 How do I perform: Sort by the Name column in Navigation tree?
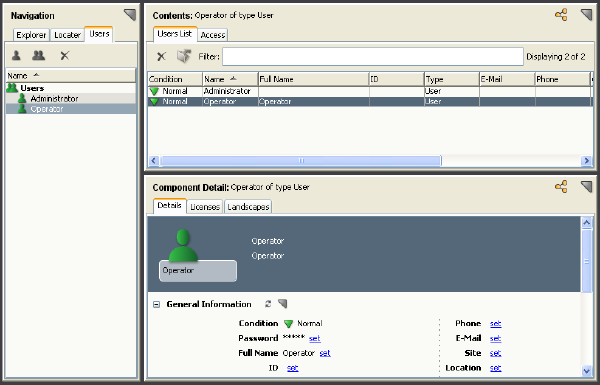tap(71, 75)
